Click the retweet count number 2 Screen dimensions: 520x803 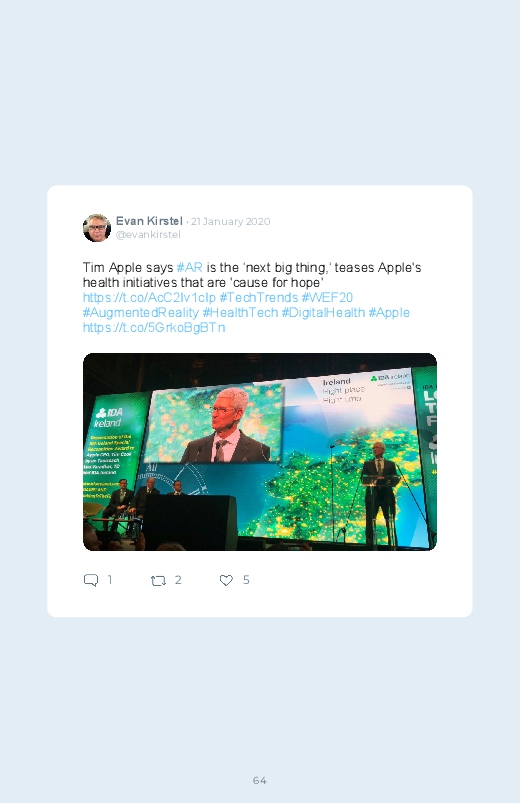click(x=178, y=580)
